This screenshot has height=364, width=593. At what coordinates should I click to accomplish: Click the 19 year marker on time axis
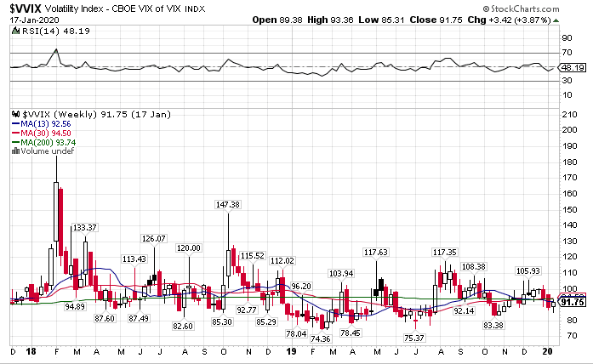click(291, 351)
